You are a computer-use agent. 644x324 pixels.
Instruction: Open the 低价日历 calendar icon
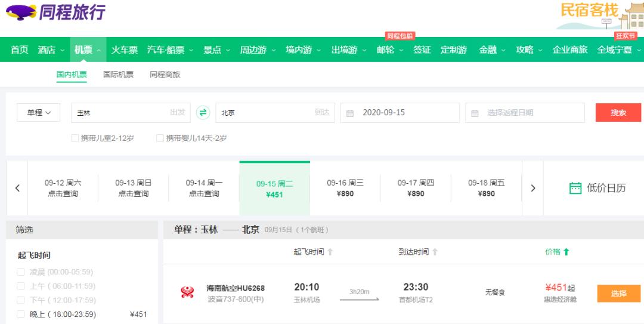pos(575,188)
